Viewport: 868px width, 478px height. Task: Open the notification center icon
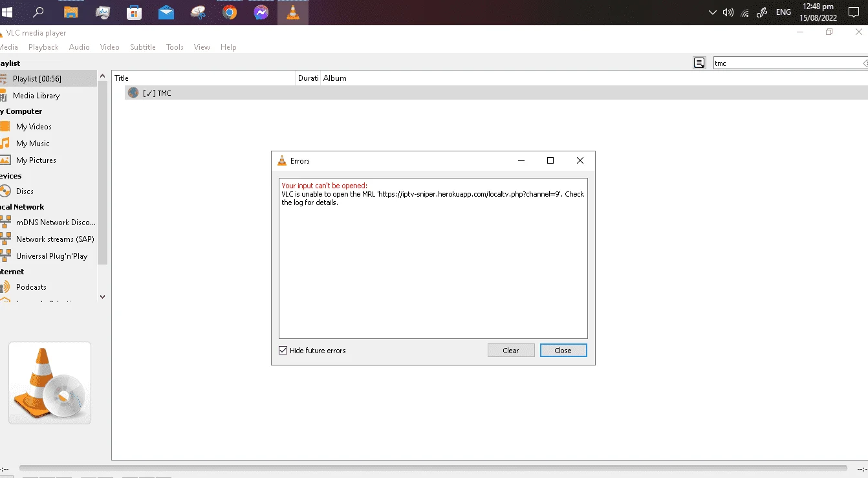[x=854, y=12]
